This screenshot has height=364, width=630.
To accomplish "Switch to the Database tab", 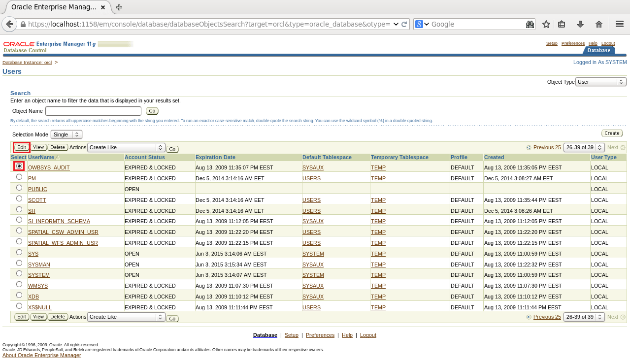I will point(598,50).
